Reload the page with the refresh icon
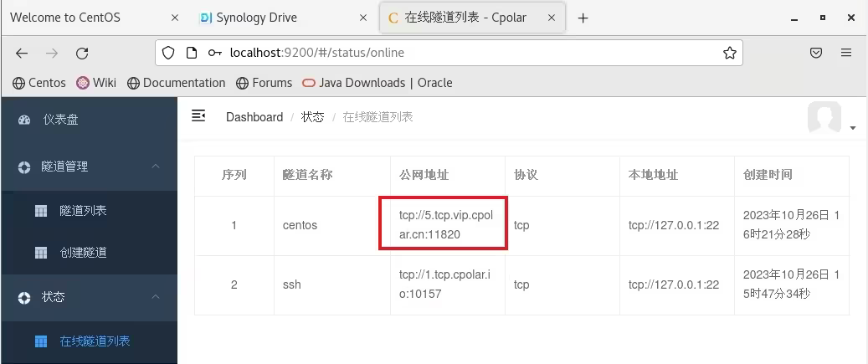The height and width of the screenshot is (364, 868). click(x=83, y=53)
